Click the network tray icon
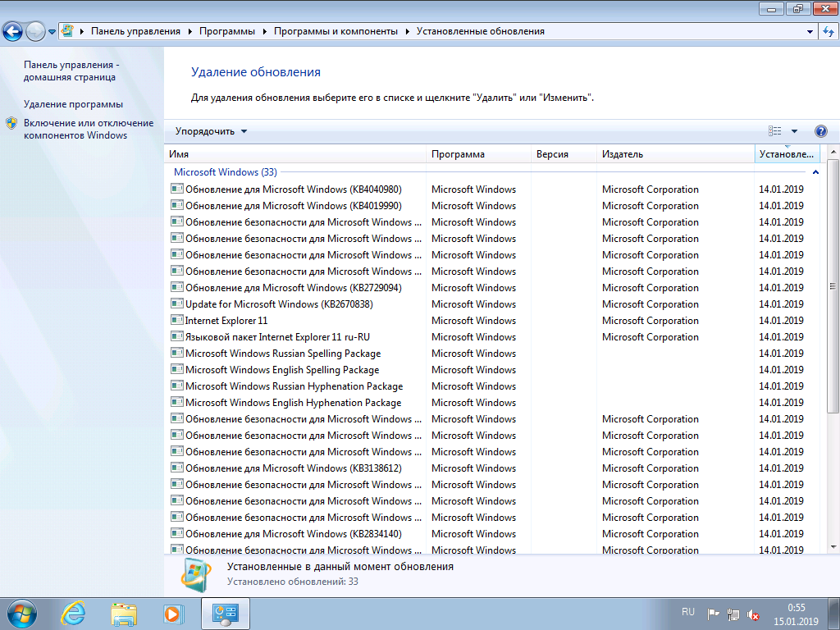The height and width of the screenshot is (630, 840). (733, 614)
